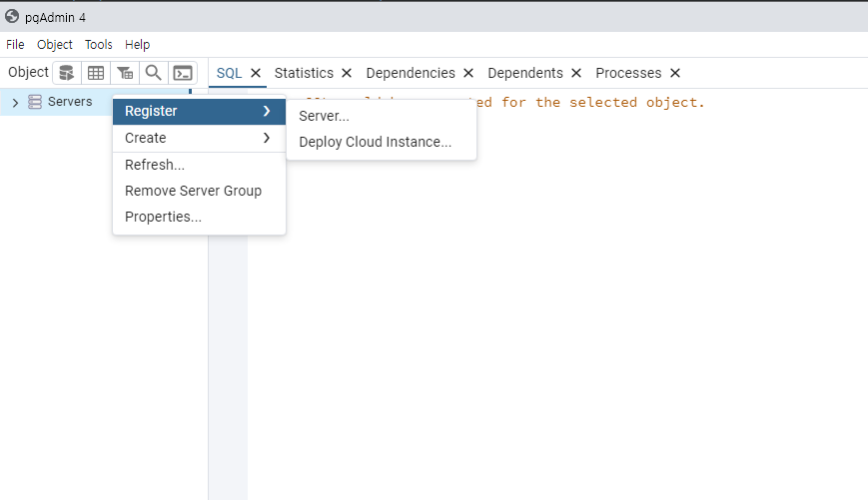868x500 pixels.
Task: Close the Processes tab
Action: click(x=675, y=73)
